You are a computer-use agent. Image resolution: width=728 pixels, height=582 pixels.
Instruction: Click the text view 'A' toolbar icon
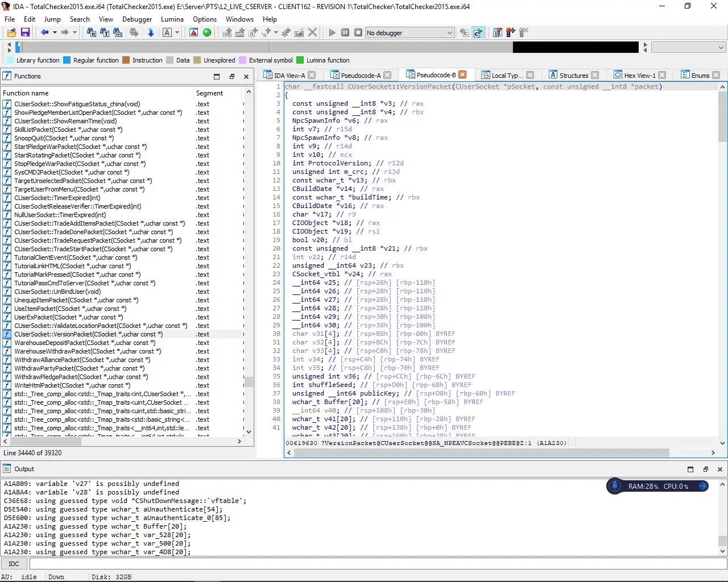(167, 32)
